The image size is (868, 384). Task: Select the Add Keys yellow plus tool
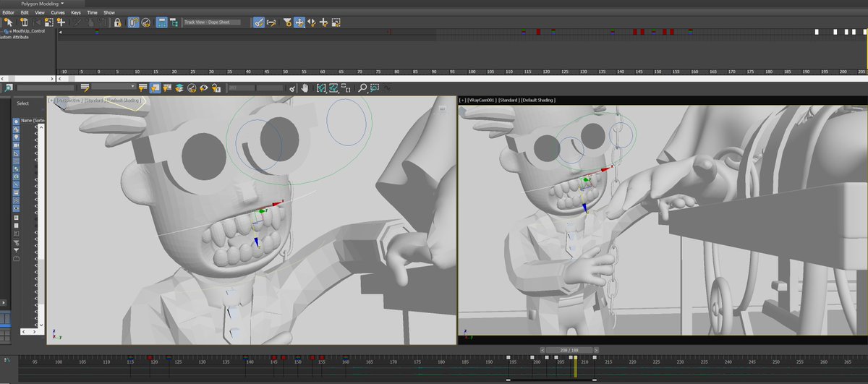pos(324,22)
